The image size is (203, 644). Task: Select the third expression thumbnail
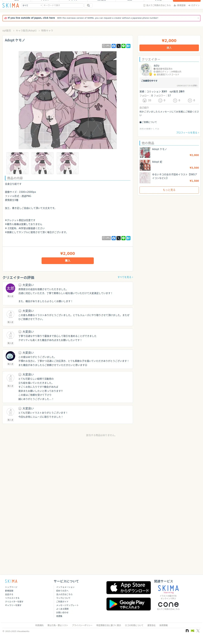coord(68,163)
